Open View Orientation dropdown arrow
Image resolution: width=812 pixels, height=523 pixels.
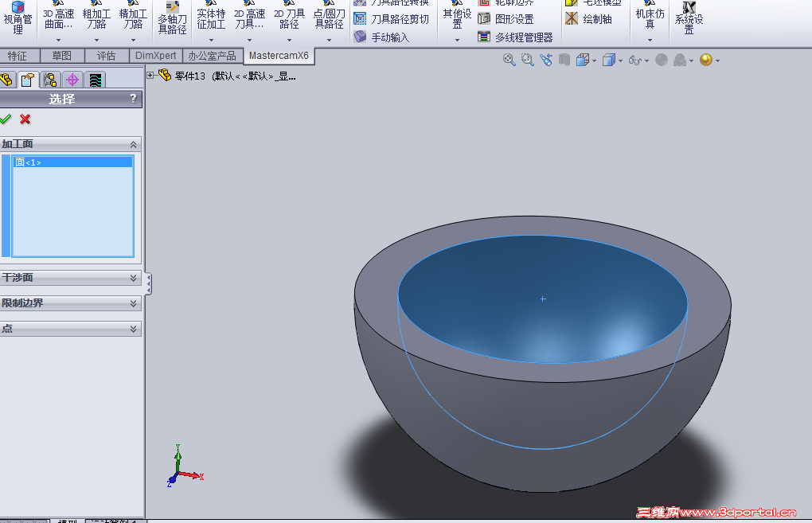coord(594,61)
